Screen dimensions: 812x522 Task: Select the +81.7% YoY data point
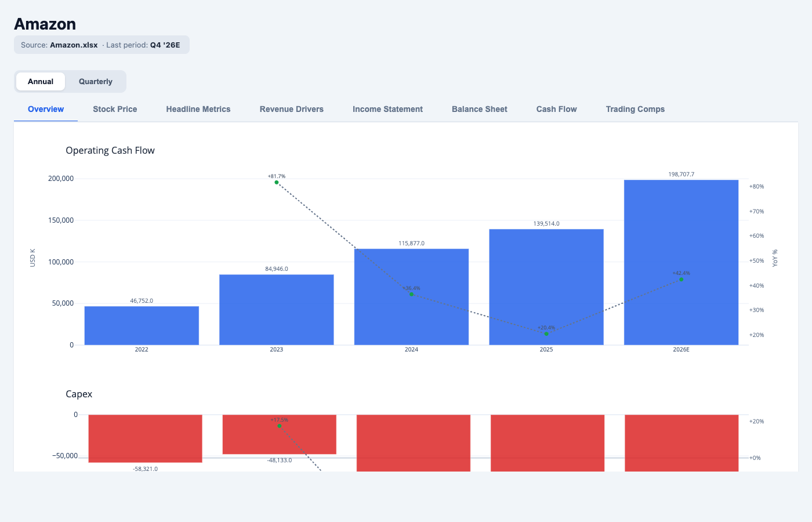pos(276,182)
